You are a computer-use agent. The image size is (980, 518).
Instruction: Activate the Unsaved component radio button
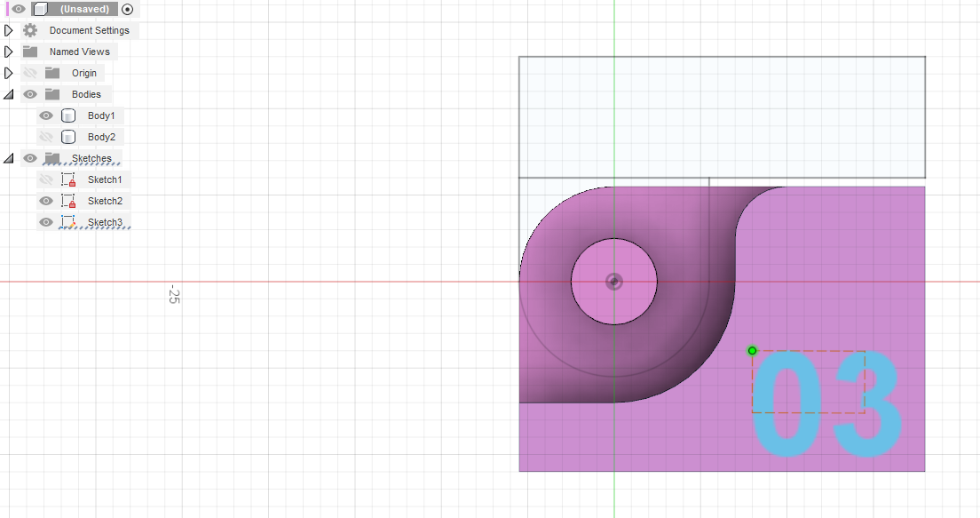coord(128,10)
